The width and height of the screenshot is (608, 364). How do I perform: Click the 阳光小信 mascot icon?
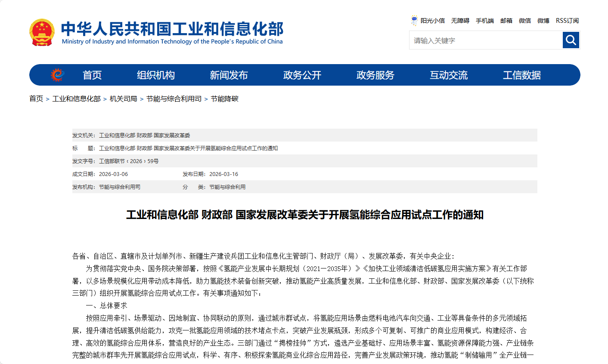[414, 21]
